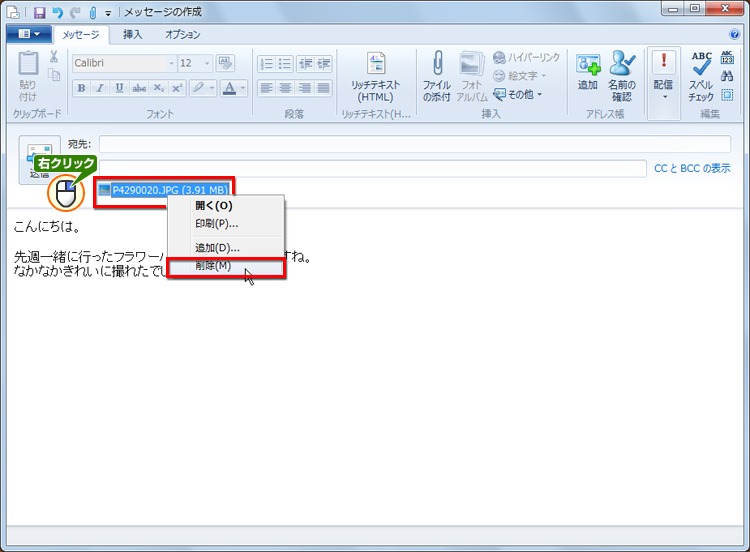Screen dimensions: 750x552
Task: Click the numbered list icon
Action: (x=266, y=64)
